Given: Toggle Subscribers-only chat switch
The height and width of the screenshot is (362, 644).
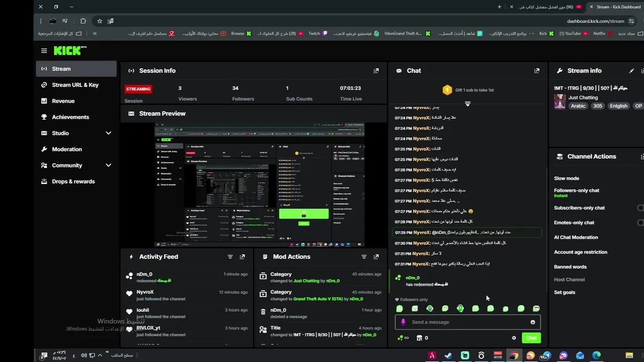Looking at the screenshot, I should [641, 208].
